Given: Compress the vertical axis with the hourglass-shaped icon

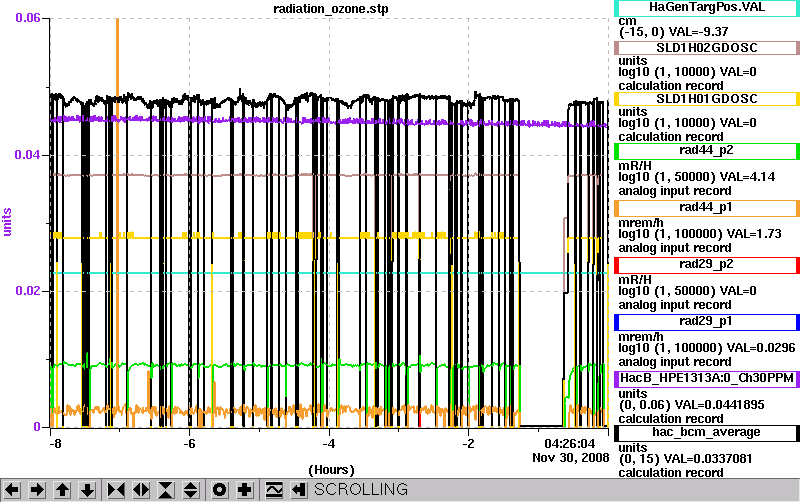Looking at the screenshot, I should (166, 490).
